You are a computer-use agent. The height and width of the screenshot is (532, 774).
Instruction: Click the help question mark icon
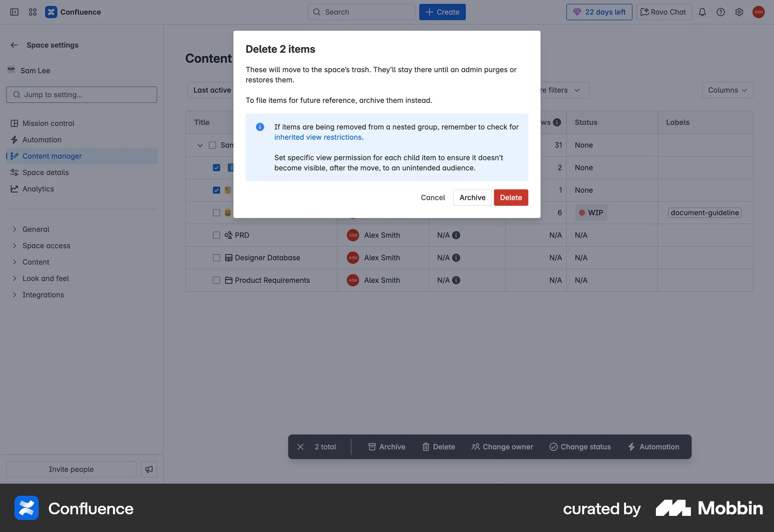[x=721, y=12]
